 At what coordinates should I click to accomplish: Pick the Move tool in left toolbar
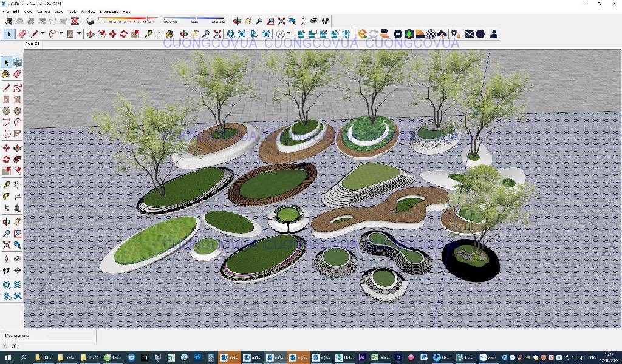click(6, 148)
